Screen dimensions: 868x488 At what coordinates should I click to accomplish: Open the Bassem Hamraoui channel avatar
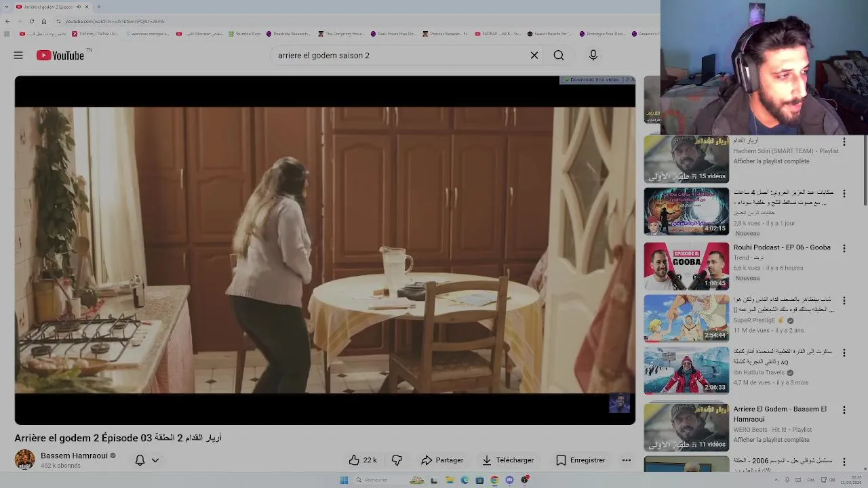(x=25, y=460)
